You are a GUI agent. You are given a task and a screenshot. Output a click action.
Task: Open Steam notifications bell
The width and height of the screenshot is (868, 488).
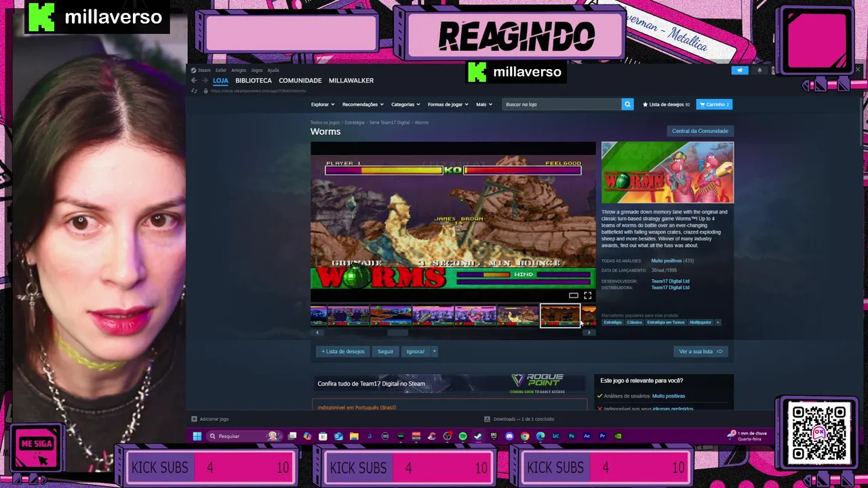coord(759,70)
